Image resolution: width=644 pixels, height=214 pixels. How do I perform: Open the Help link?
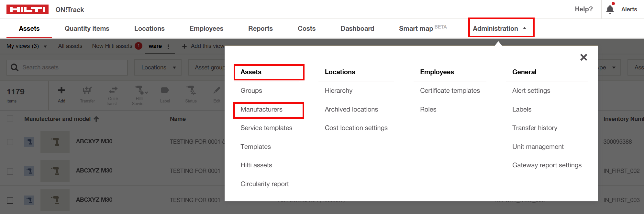(583, 9)
